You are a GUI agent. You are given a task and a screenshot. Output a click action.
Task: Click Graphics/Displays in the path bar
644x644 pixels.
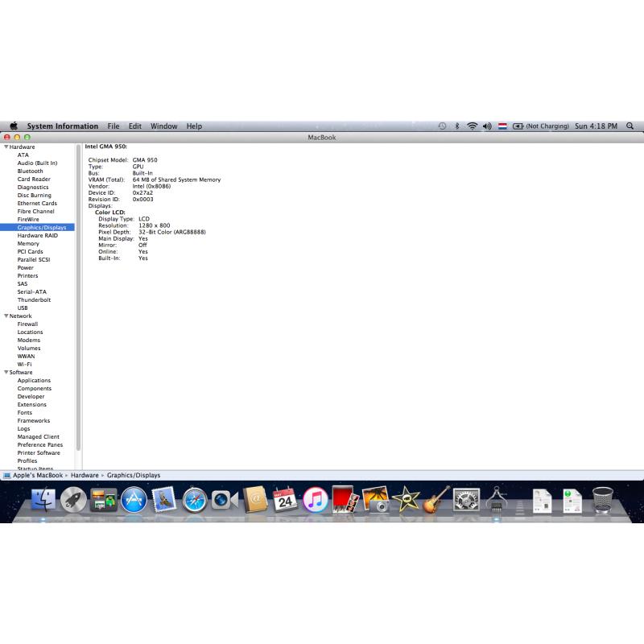[134, 475]
